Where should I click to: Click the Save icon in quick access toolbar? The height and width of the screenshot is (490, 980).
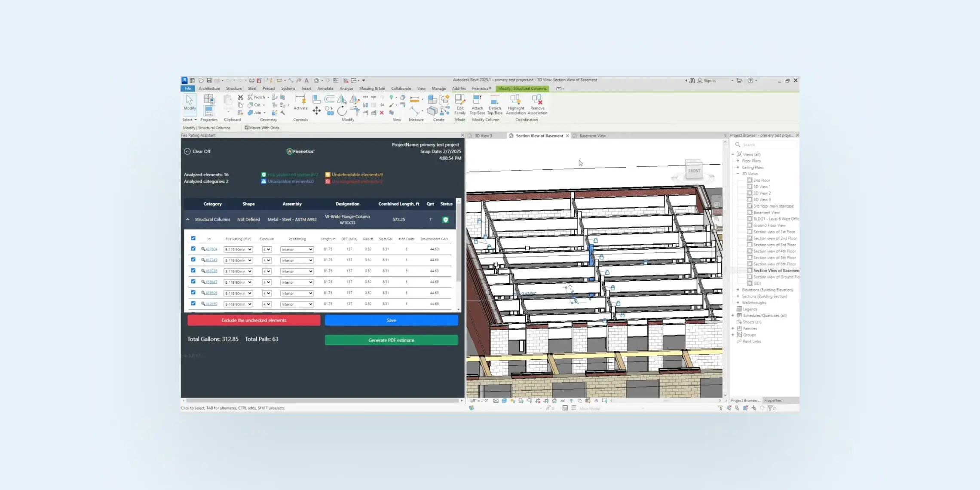click(209, 80)
